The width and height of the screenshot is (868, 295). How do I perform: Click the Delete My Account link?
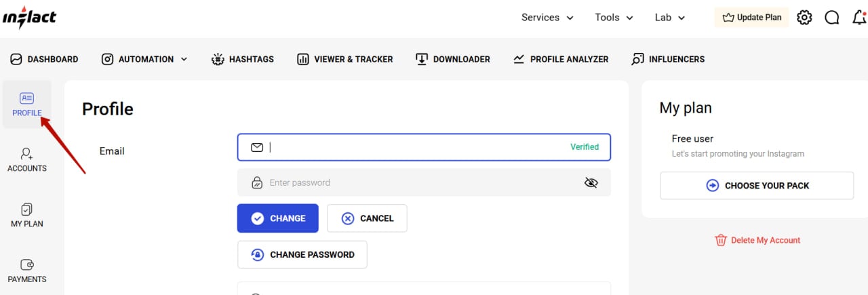(757, 240)
